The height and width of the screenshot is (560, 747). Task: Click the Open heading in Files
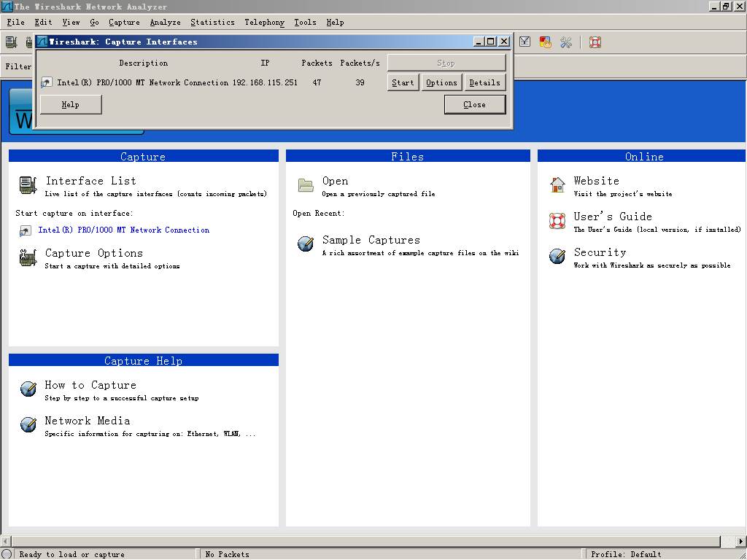click(335, 181)
